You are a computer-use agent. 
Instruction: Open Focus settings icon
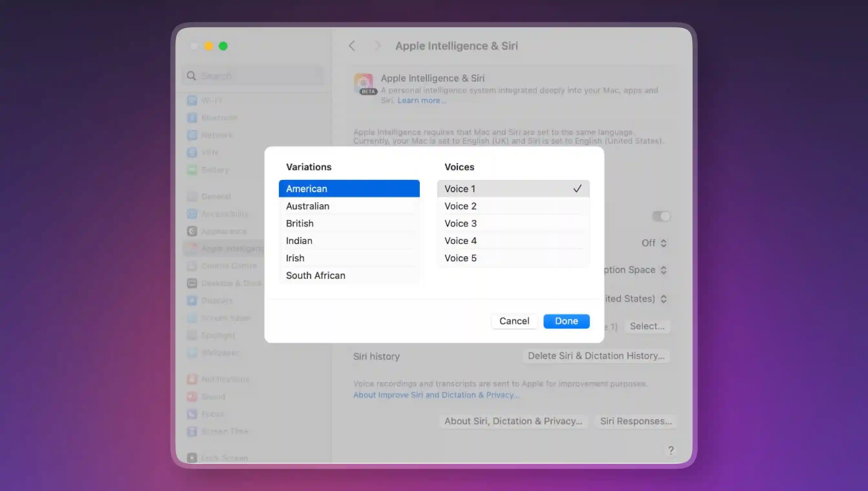click(x=192, y=414)
